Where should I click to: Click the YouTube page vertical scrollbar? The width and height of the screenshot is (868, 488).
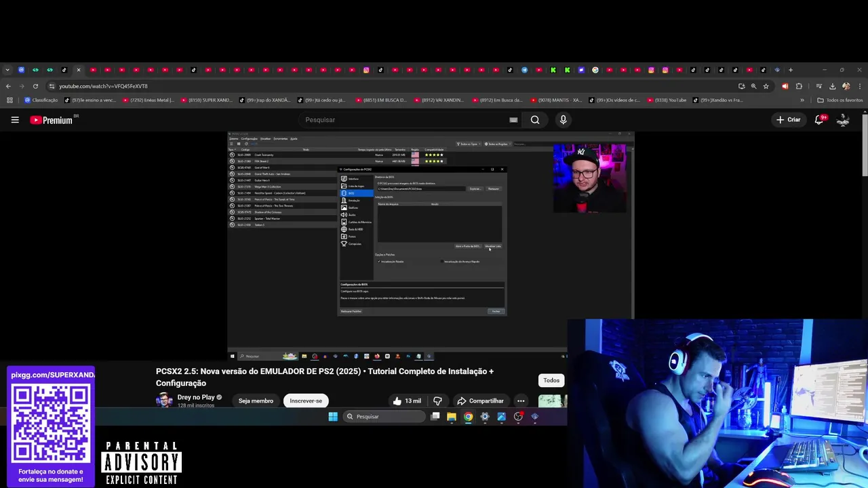pos(865,146)
